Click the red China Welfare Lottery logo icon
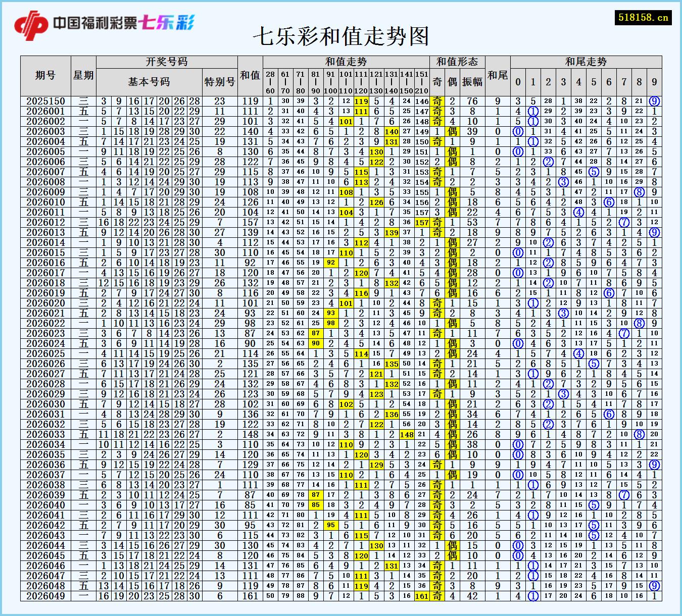The image size is (682, 616). [x=31, y=25]
